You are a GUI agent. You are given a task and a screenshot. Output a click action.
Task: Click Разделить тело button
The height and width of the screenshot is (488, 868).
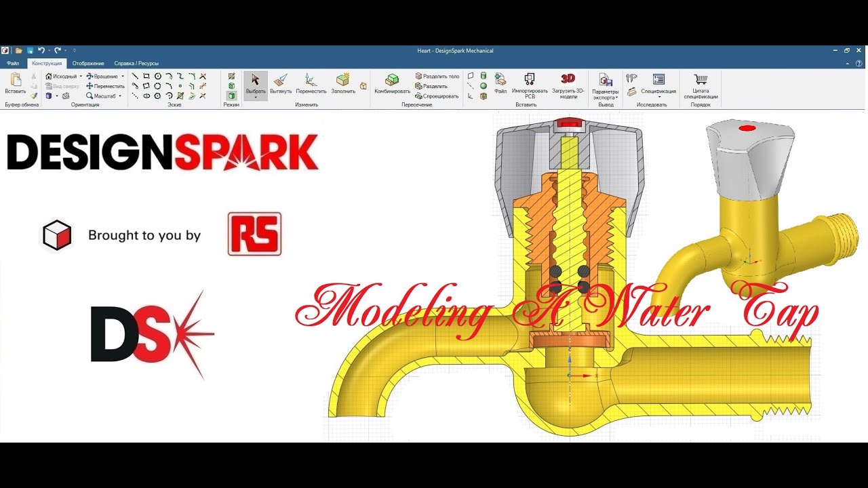pos(437,77)
